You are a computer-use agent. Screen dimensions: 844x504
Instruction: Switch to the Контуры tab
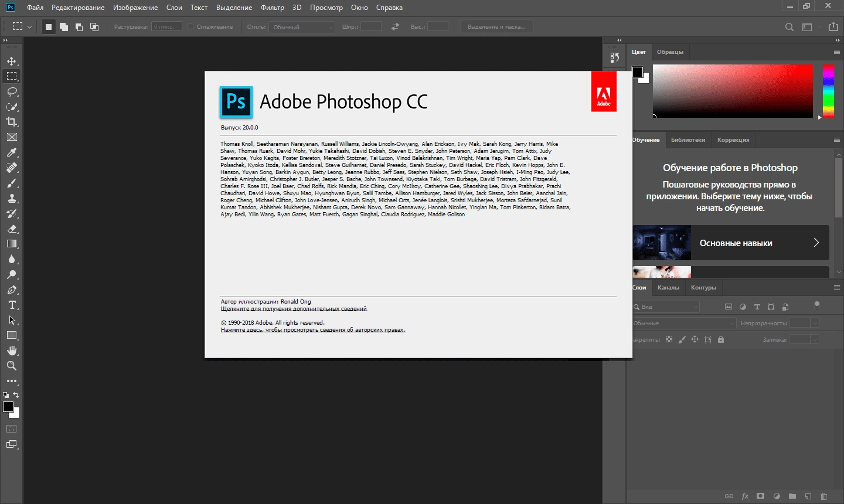tap(703, 288)
